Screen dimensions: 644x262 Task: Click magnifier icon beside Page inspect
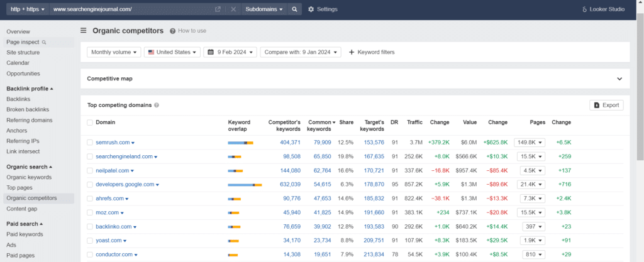click(x=44, y=42)
